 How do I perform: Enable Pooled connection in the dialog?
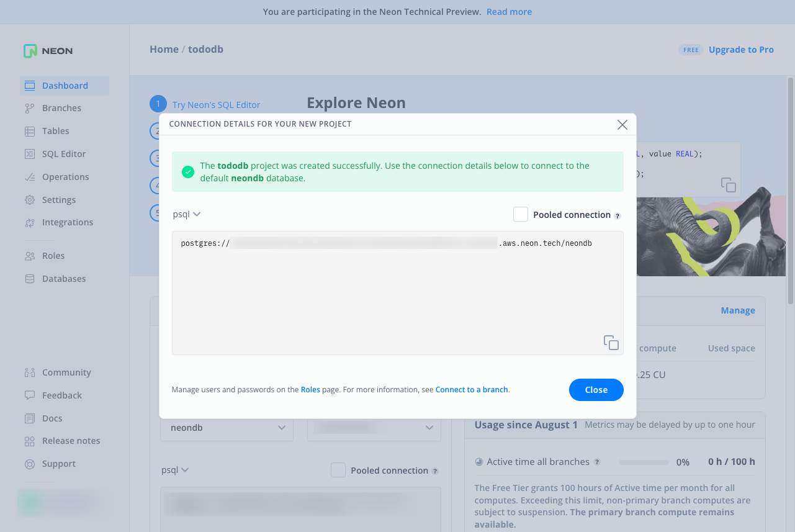[x=521, y=214]
